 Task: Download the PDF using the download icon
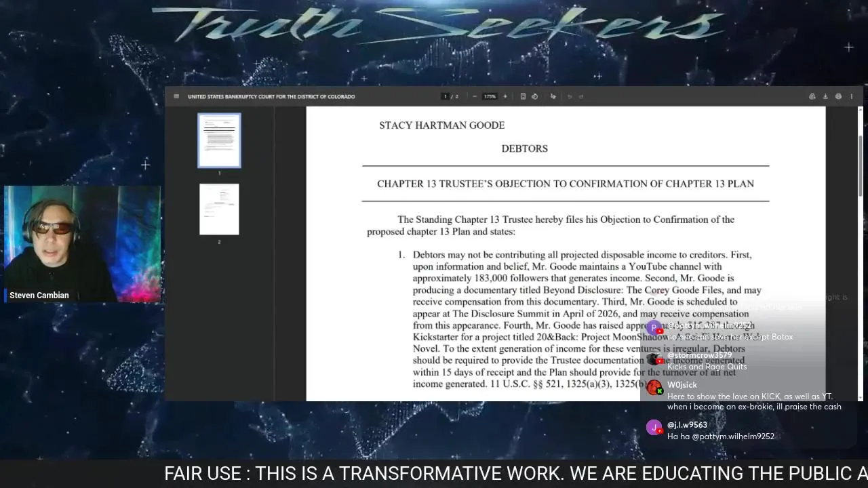(825, 96)
